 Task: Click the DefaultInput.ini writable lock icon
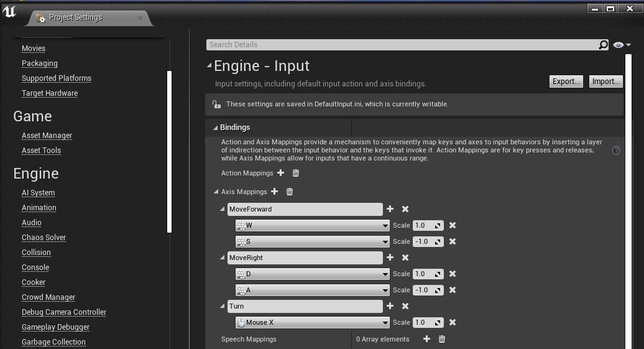[216, 104]
